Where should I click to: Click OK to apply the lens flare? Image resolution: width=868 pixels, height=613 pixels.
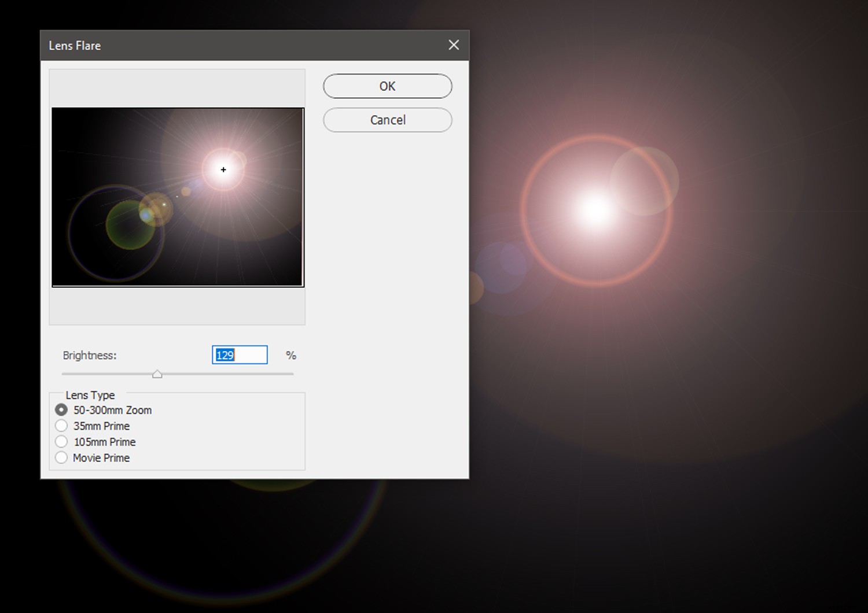(x=387, y=86)
